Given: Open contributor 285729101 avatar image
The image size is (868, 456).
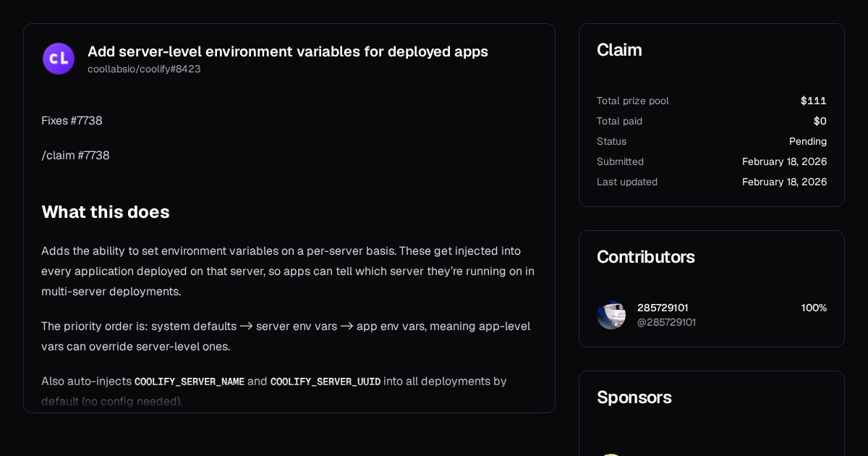Looking at the screenshot, I should click(x=611, y=315).
